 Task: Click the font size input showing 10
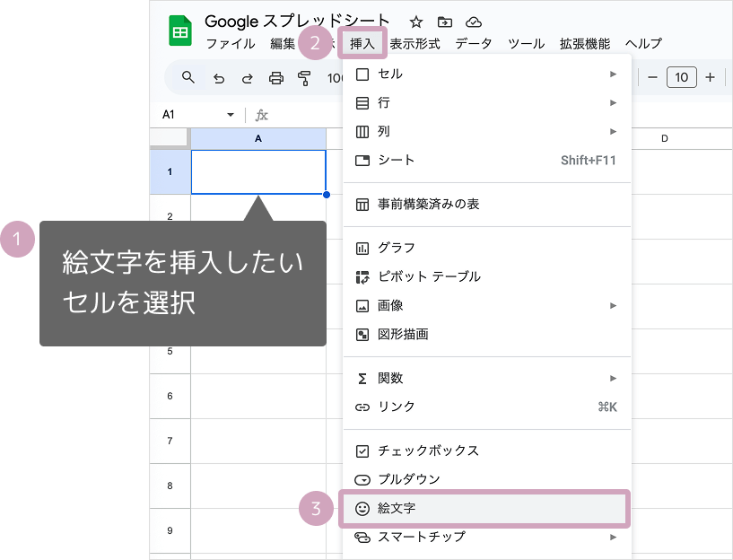681,77
